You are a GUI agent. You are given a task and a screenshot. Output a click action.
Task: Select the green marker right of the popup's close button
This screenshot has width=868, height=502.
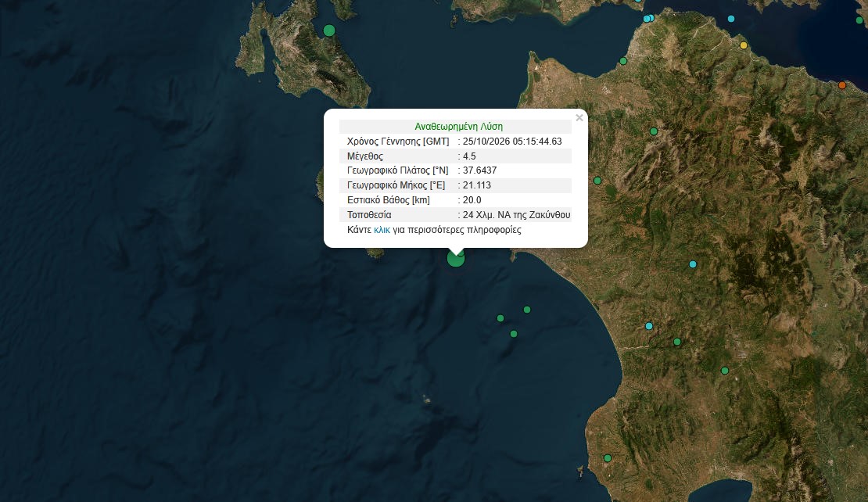654,131
